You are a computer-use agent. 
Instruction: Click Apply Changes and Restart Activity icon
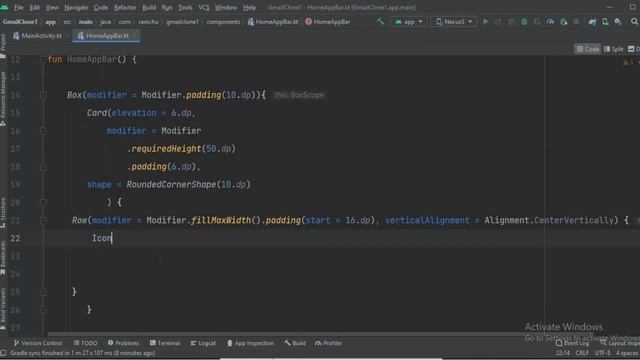point(498,22)
